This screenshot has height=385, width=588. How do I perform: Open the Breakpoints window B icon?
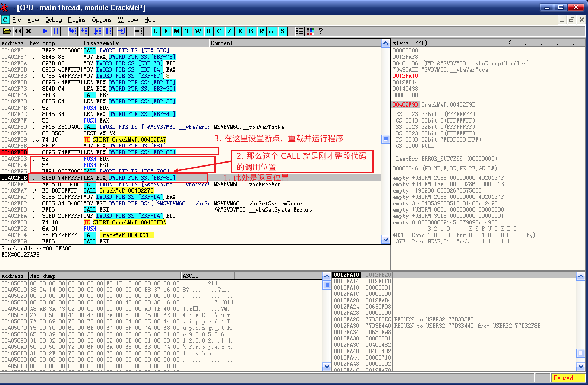(x=251, y=31)
